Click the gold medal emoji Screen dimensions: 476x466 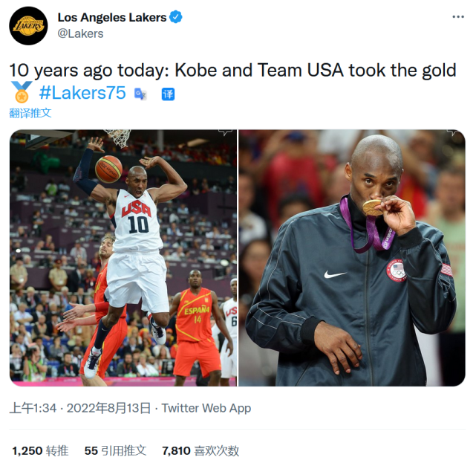22,92
